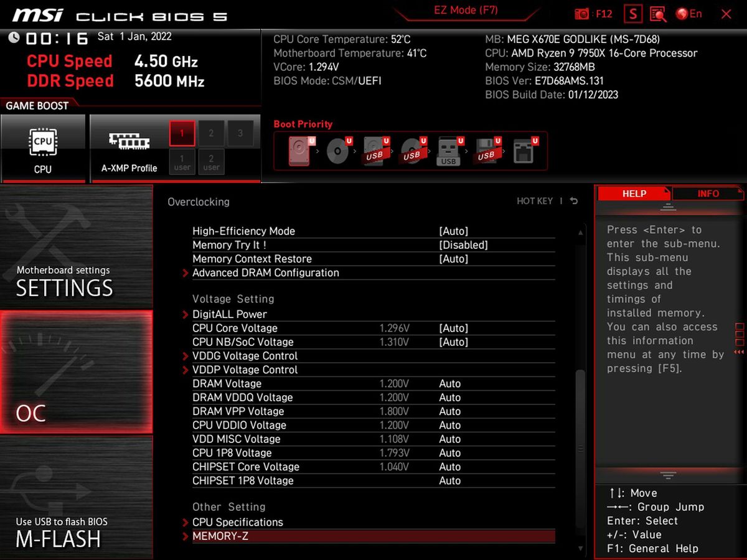This screenshot has height=560, width=747.
Task: Click the scrollbar down arrow
Action: (x=581, y=548)
